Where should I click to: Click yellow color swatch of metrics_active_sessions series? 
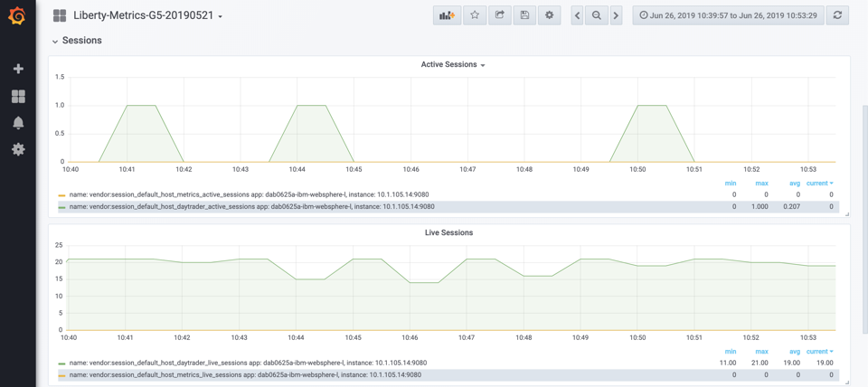point(62,195)
